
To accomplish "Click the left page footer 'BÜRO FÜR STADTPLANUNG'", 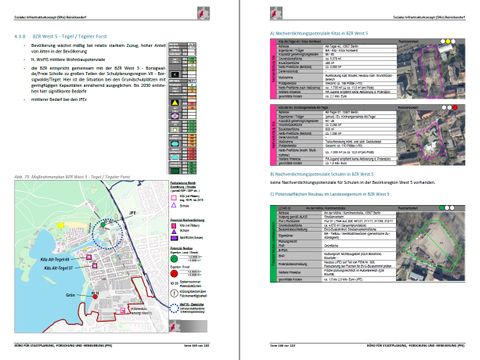I will (63, 345).
